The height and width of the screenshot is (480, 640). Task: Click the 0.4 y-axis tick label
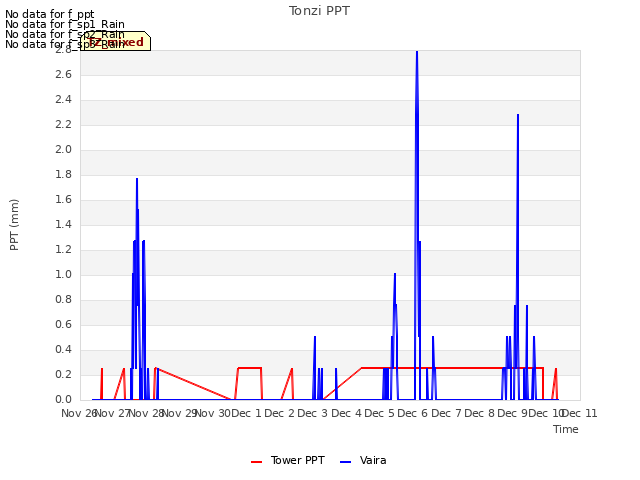(x=63, y=349)
